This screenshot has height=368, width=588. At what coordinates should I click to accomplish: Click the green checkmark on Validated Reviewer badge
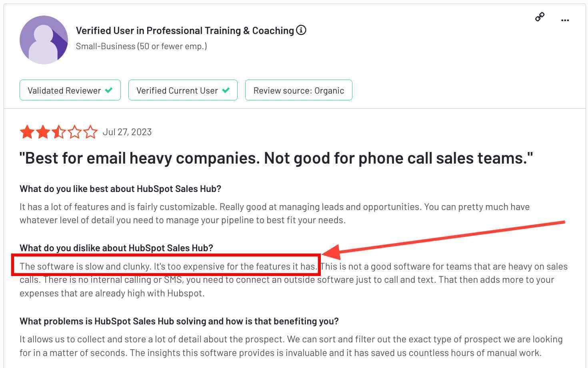pyautogui.click(x=109, y=90)
